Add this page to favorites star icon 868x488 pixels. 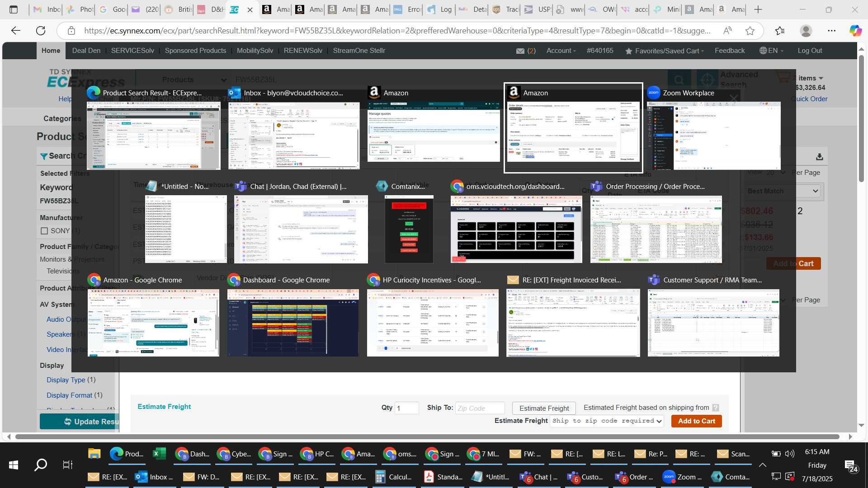(x=750, y=31)
